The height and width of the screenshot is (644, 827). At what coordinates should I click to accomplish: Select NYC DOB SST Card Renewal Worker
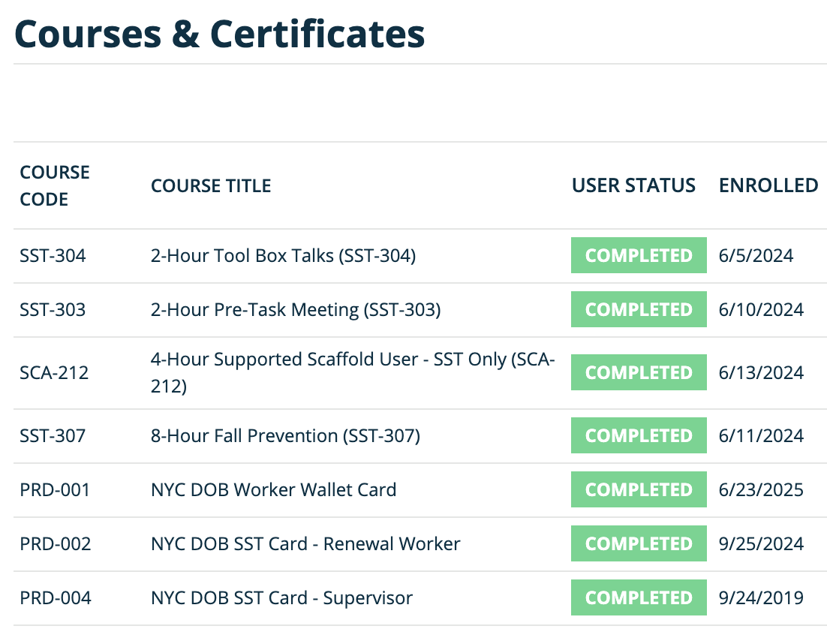pos(305,544)
